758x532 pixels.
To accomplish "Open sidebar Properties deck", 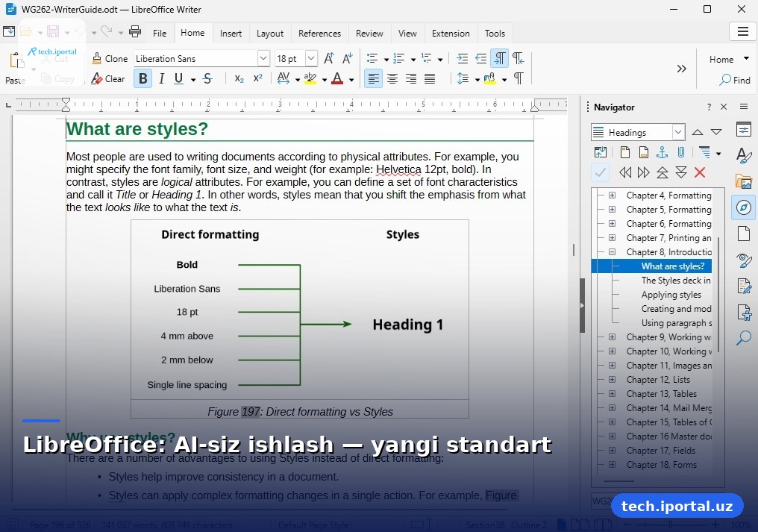I will tap(744, 129).
